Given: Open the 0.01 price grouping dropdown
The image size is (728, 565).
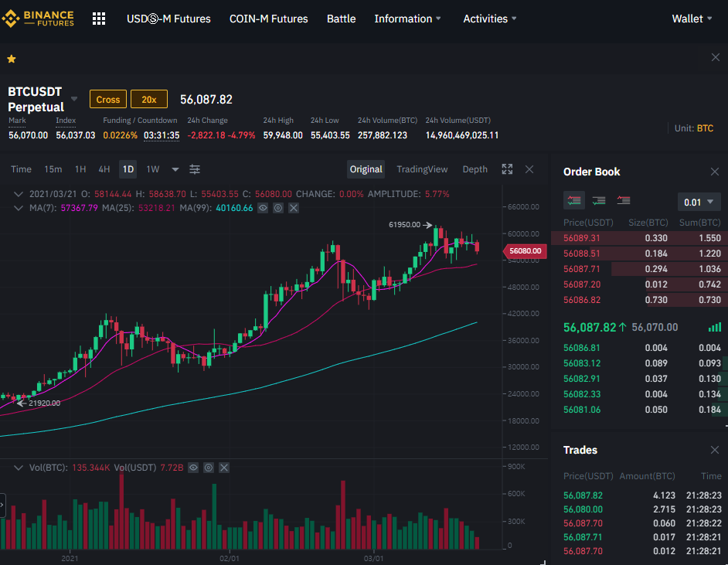Looking at the screenshot, I should (699, 203).
